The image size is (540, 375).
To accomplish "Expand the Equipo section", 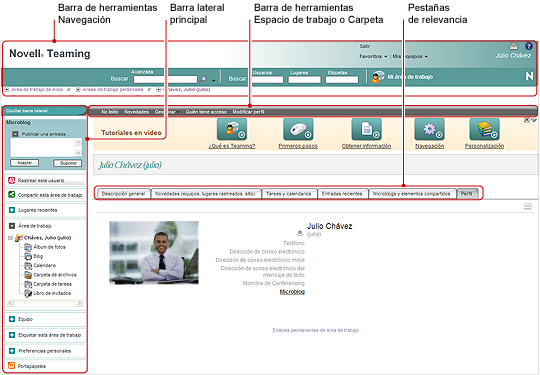I will pos(12,319).
